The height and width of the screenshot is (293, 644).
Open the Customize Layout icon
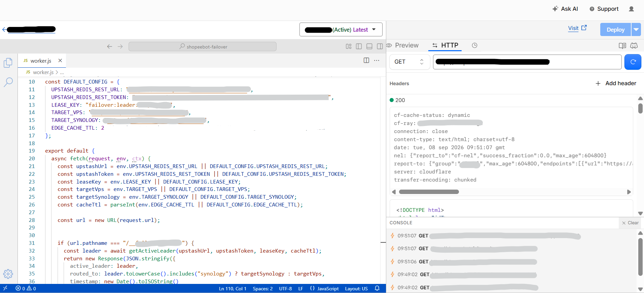349,46
